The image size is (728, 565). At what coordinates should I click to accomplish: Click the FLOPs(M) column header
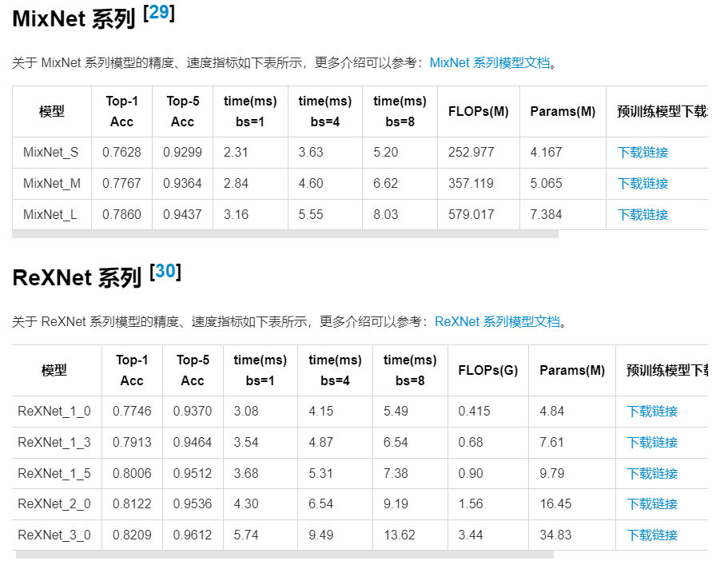[478, 111]
